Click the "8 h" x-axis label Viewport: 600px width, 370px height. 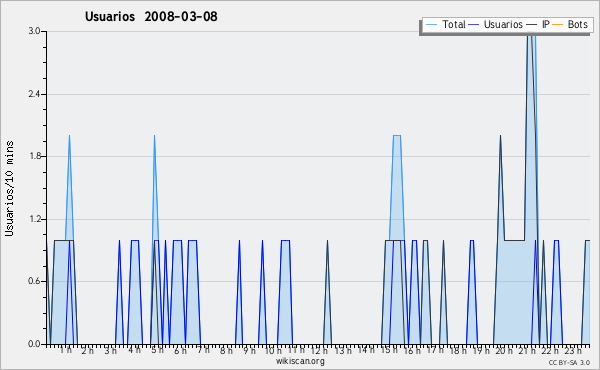click(226, 350)
